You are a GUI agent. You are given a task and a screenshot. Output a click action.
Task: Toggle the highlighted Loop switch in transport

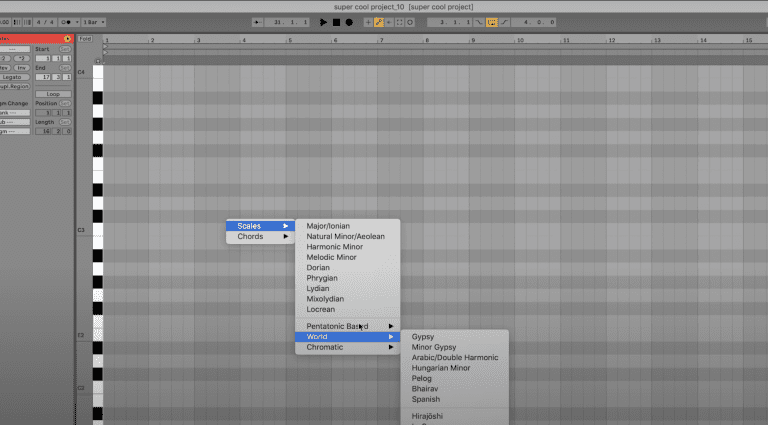click(492, 21)
